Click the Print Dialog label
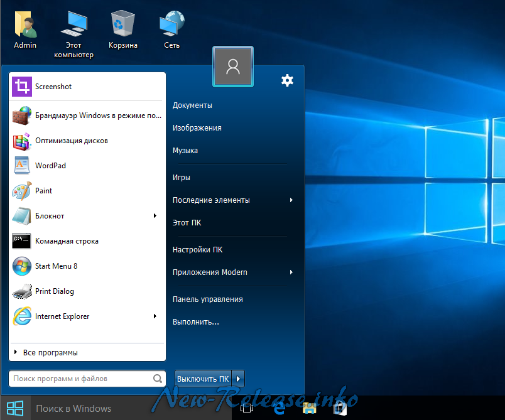Image resolution: width=505 pixels, height=420 pixels. (x=55, y=291)
